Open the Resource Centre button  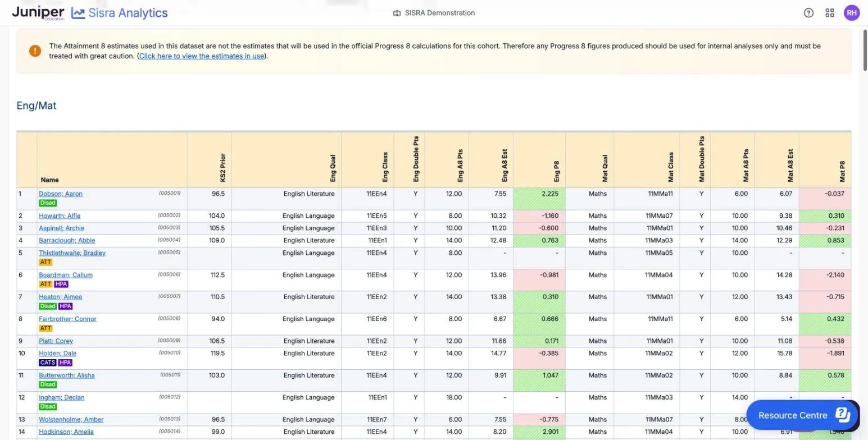802,415
